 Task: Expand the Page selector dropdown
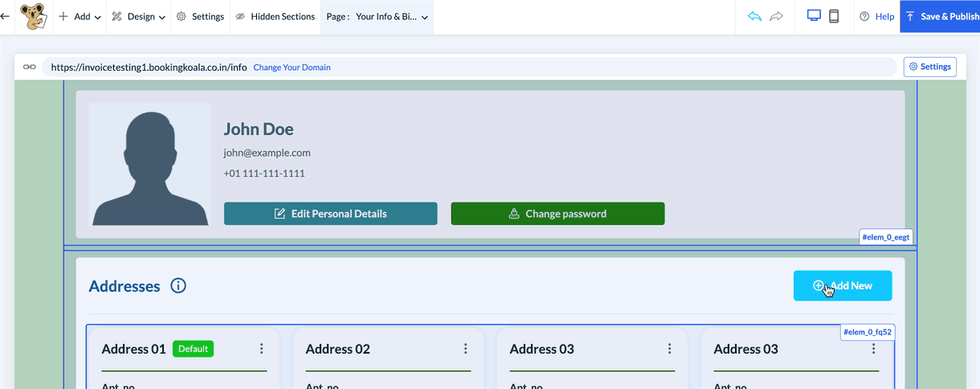coord(378,16)
